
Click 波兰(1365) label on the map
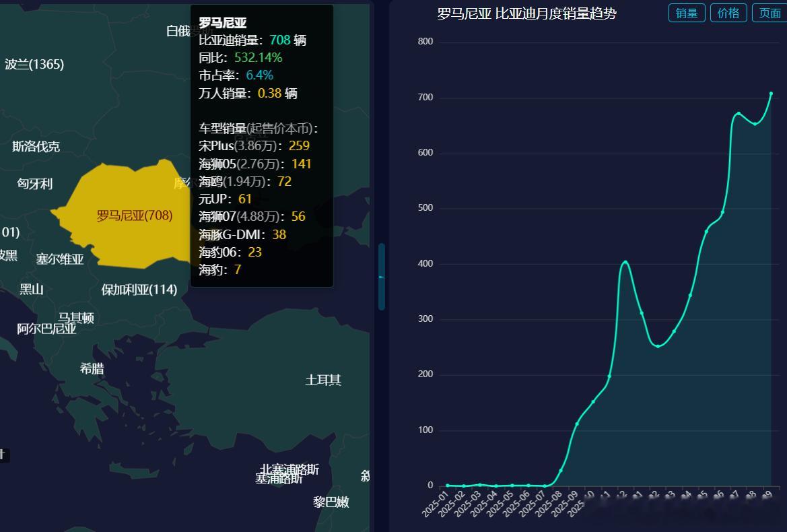coord(34,64)
